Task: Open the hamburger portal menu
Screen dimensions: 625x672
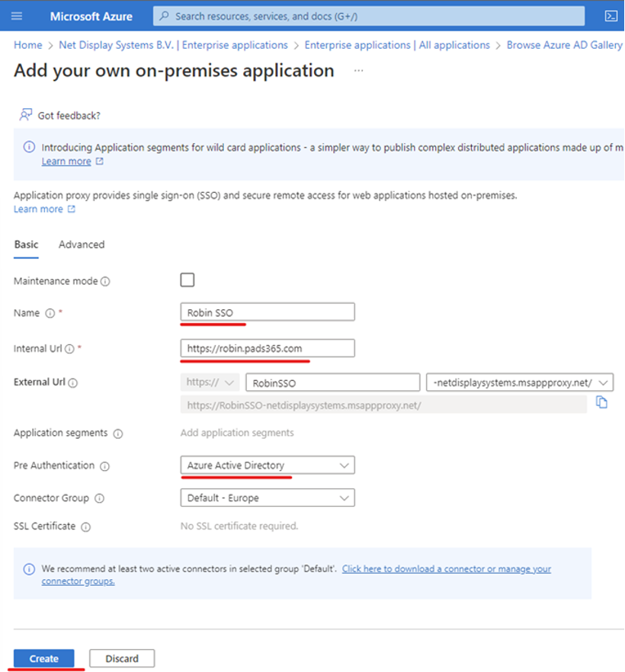Action: coord(17,16)
